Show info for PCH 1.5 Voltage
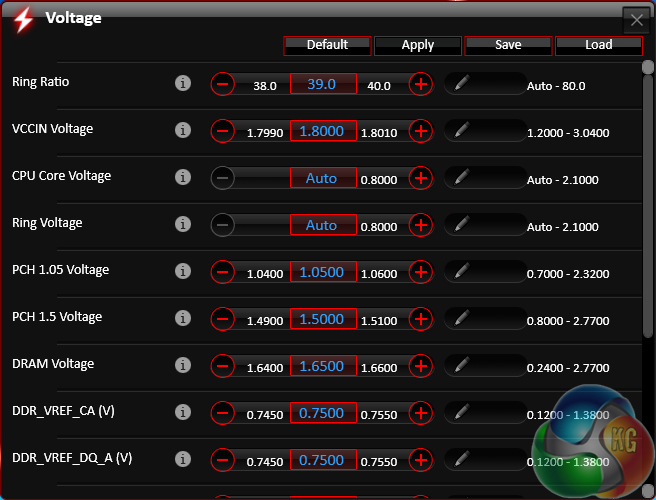This screenshot has height=500, width=656. [x=183, y=318]
